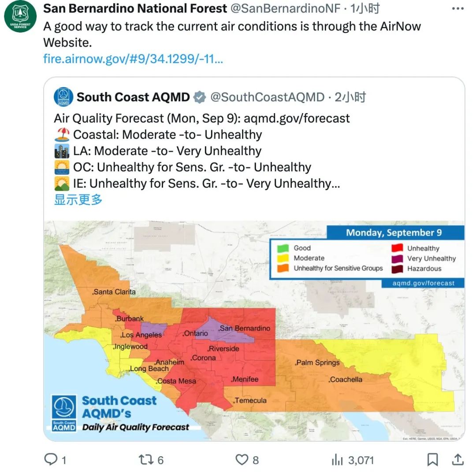Screen dimensions: 476x473
Task: Open the South Coast AQMD avatar icon
Action: pyautogui.click(x=63, y=97)
